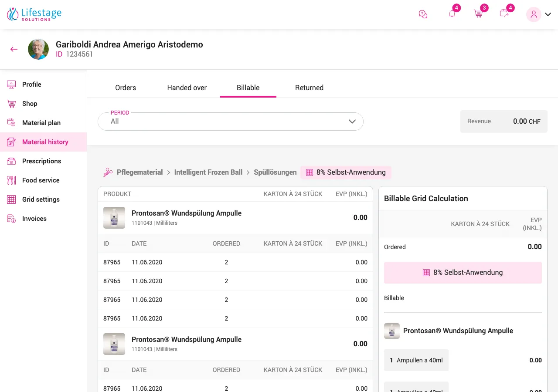Image resolution: width=558 pixels, height=392 pixels.
Task: Click the Billable Grid Calculation heading
Action: click(426, 199)
